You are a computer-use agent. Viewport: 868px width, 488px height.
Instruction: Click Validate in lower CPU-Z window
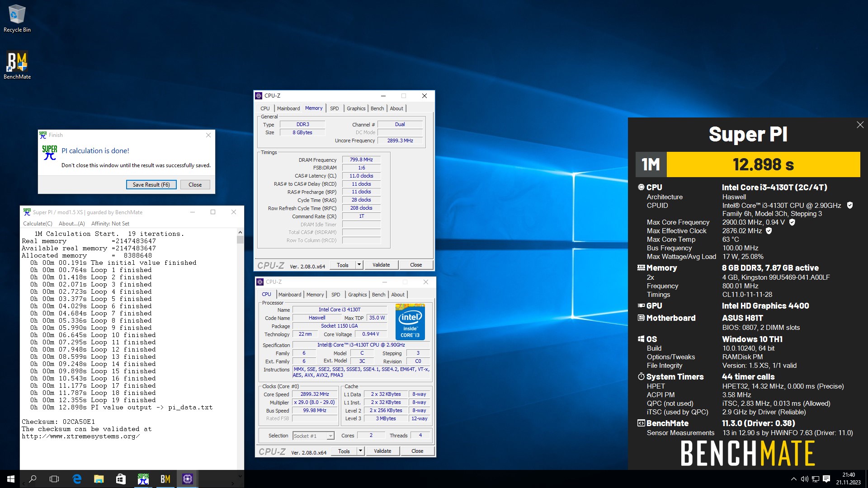click(382, 451)
